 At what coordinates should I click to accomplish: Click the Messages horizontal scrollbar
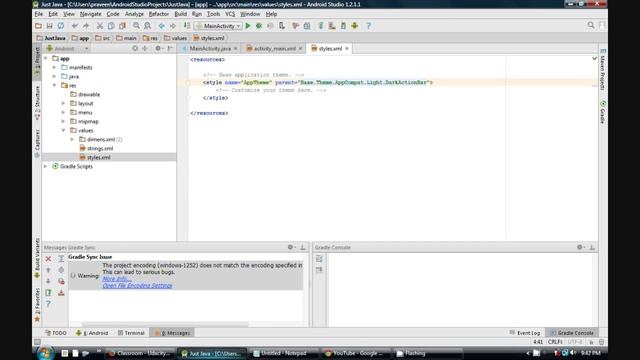point(165,324)
